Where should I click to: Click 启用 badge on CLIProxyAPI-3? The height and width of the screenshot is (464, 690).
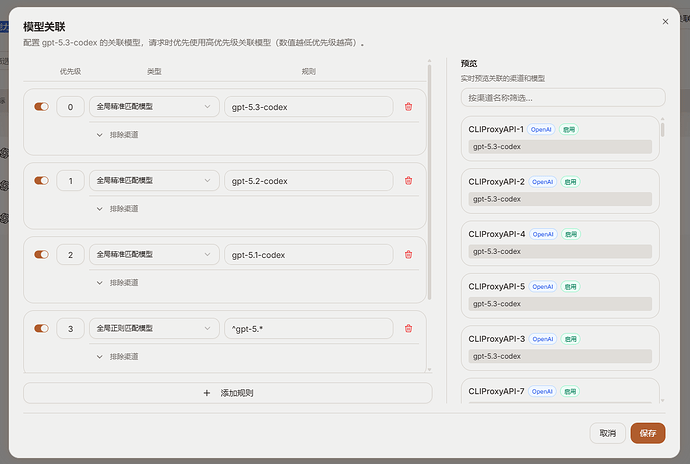coord(570,339)
